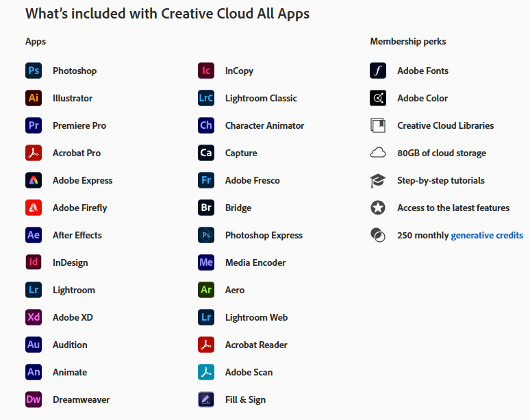Screen dimensions: 530x420
Task: Click the Adobe Firefly red icon
Action: coord(34,208)
